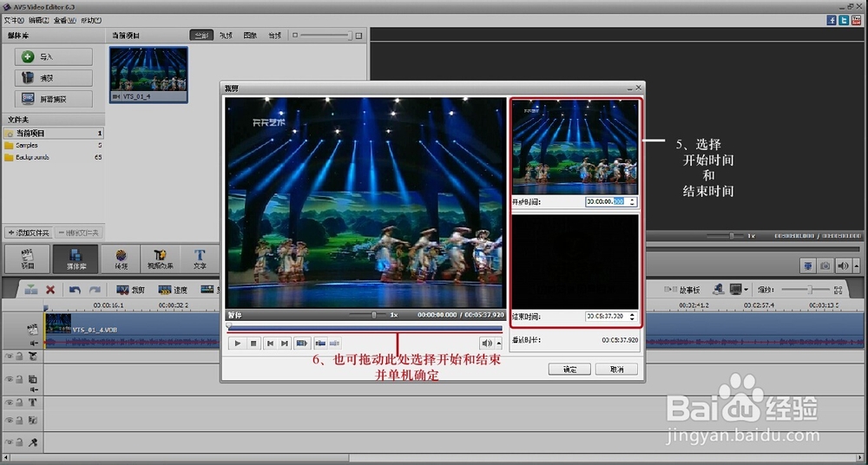868x465 pixels.
Task: Select the All filter tab
Action: 201,35
